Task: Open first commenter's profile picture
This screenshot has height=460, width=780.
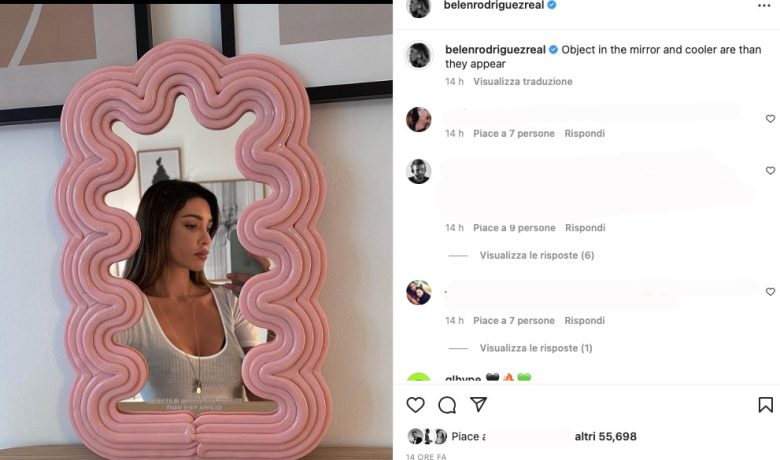Action: tap(418, 119)
